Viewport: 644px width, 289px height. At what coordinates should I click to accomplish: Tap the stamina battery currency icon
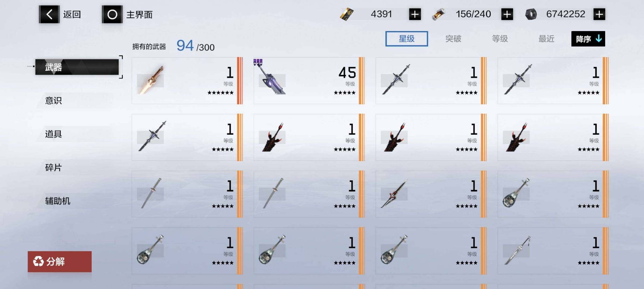click(x=439, y=14)
